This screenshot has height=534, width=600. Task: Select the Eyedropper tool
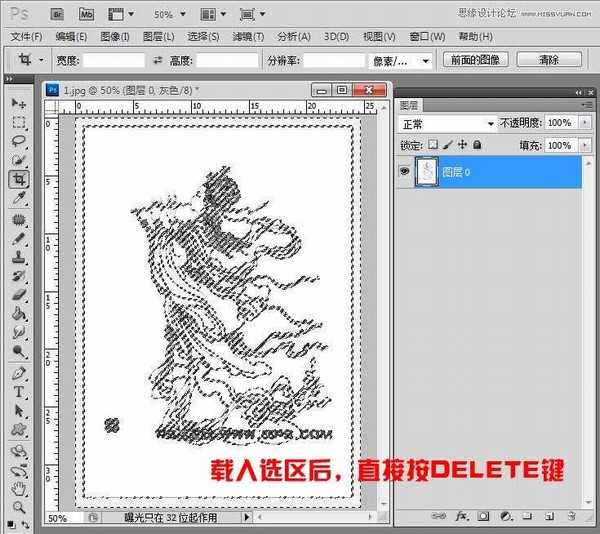18,198
